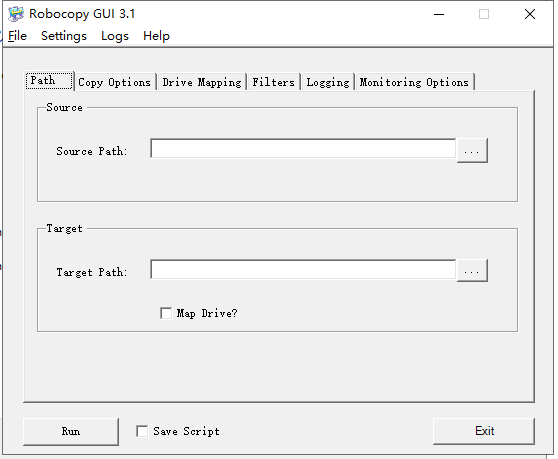Show the Monitoring Options tab
The image size is (558, 459).
pyautogui.click(x=414, y=82)
